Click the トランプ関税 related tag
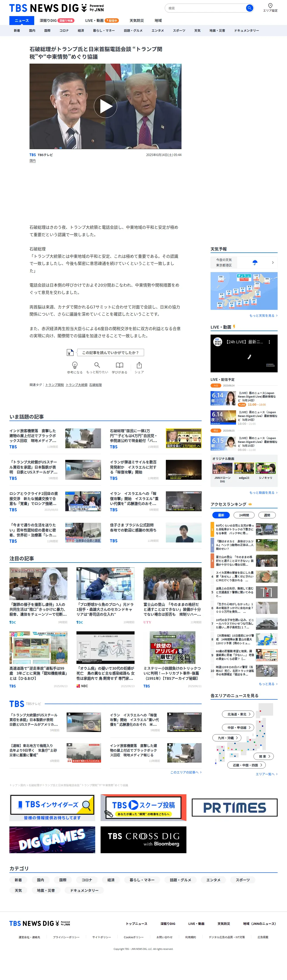 coord(55,385)
